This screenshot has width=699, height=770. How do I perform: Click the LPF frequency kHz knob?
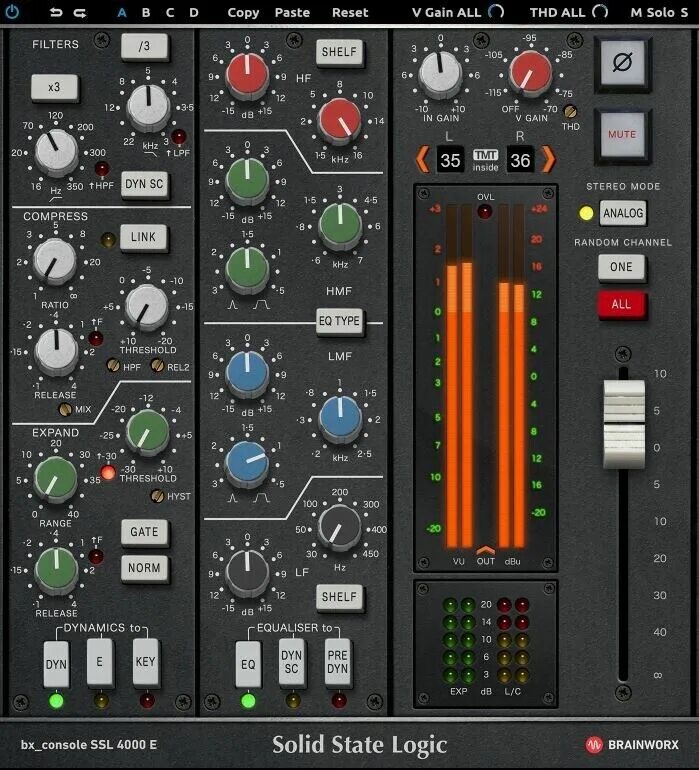[148, 108]
